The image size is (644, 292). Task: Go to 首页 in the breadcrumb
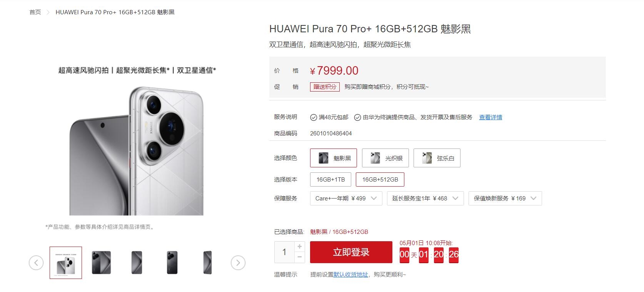pyautogui.click(x=35, y=12)
